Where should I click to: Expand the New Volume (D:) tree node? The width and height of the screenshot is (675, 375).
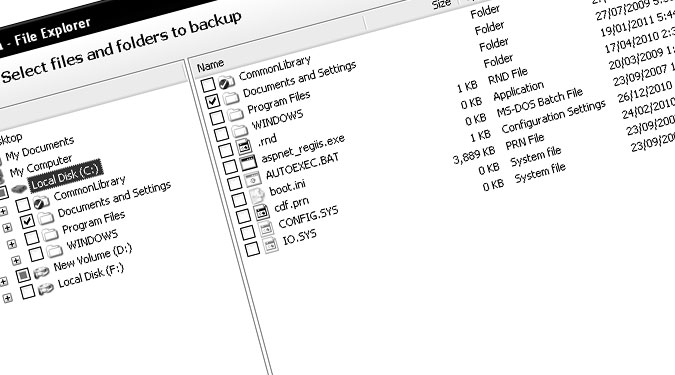[x=3, y=282]
